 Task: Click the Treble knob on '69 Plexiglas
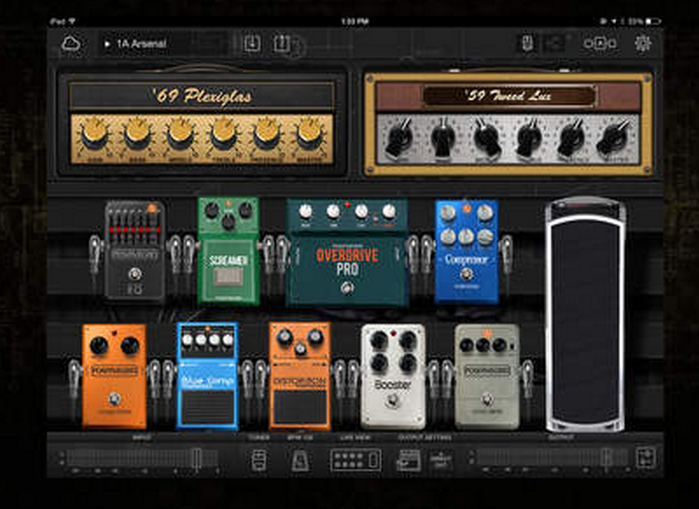point(223,133)
